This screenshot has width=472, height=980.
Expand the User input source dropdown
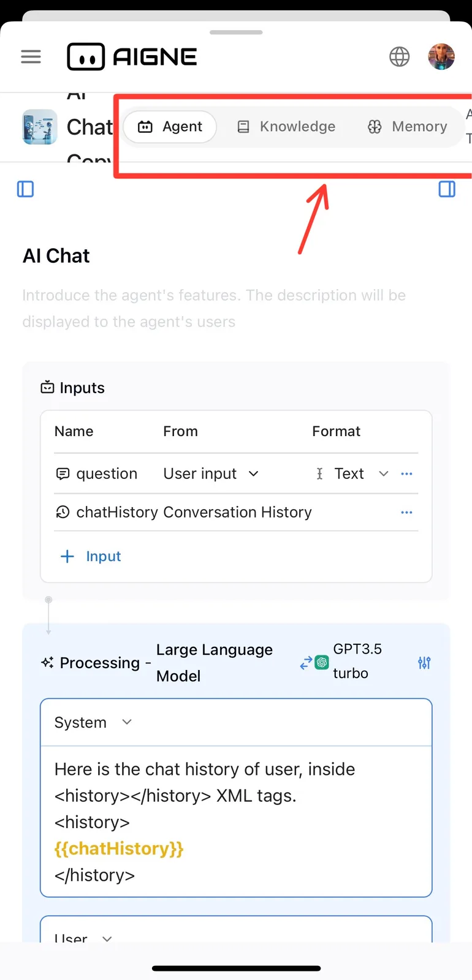(211, 473)
